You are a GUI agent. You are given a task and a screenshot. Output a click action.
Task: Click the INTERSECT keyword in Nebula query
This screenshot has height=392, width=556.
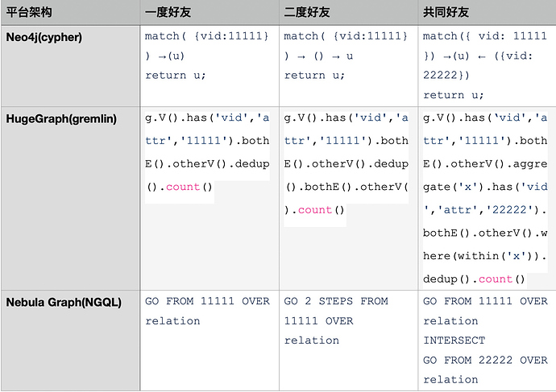click(454, 340)
